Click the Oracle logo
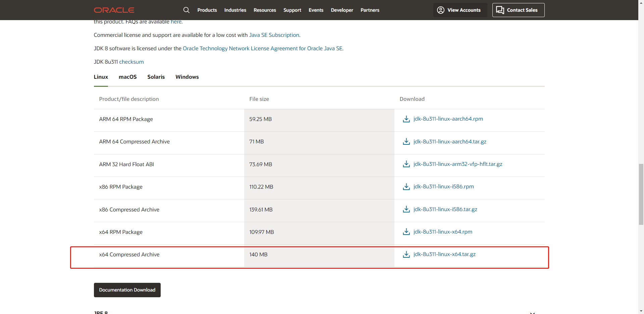This screenshot has height=314, width=644. tap(114, 10)
